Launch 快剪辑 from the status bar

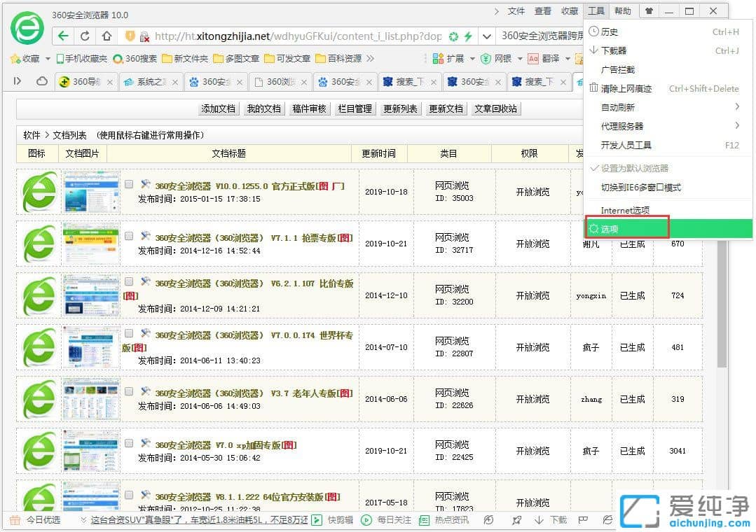tap(336, 520)
